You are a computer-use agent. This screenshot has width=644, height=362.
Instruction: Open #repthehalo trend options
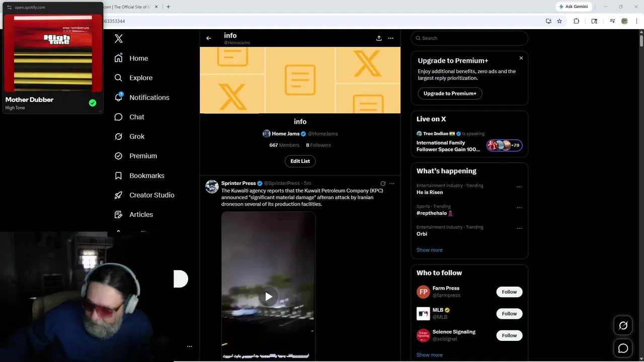coord(519,208)
